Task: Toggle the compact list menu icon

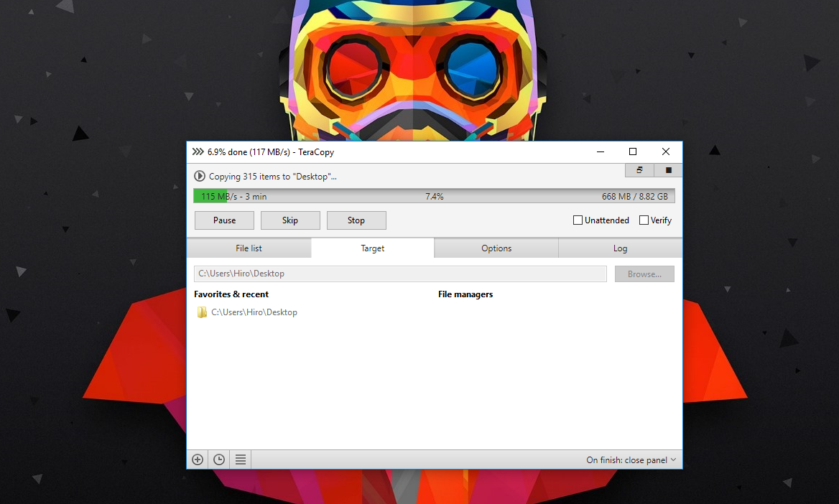Action: (240, 459)
